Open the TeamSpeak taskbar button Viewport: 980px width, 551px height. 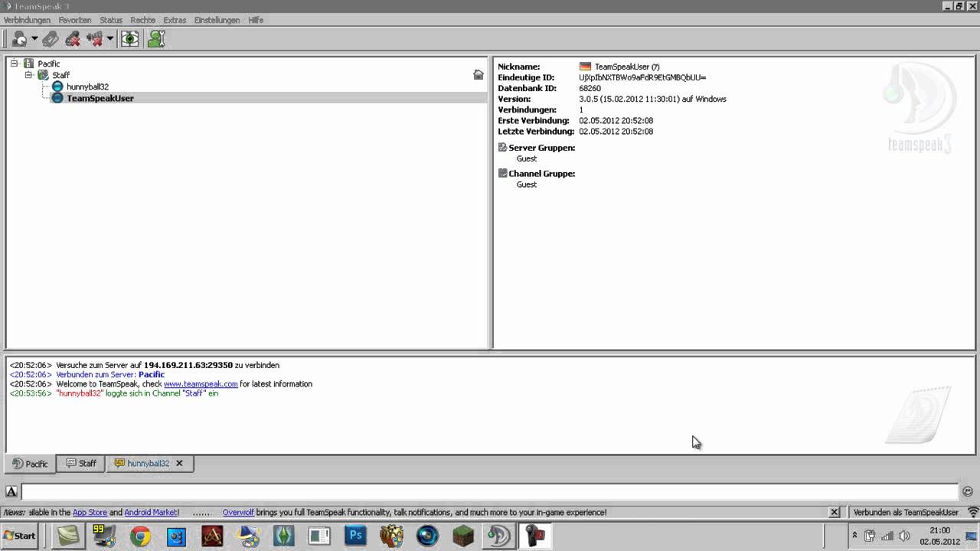coord(498,536)
